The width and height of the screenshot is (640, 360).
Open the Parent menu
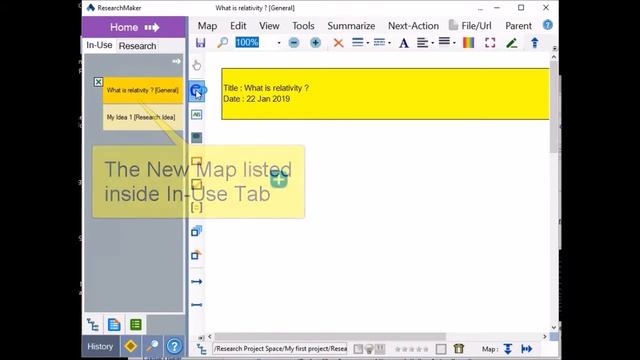click(x=518, y=26)
